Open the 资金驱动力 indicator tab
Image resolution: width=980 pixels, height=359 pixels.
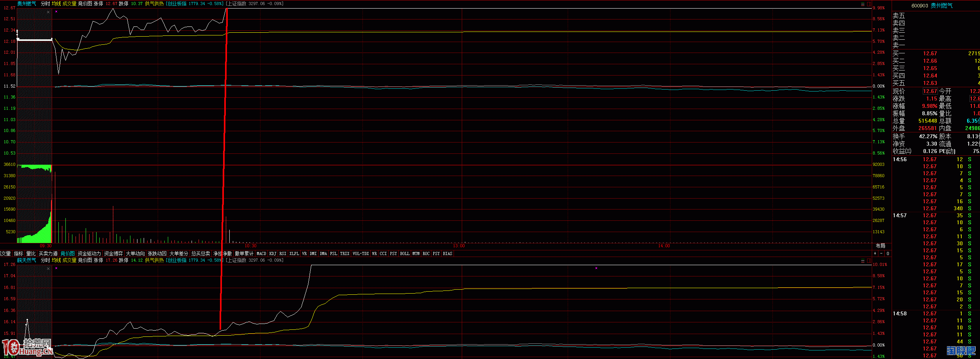(89, 253)
